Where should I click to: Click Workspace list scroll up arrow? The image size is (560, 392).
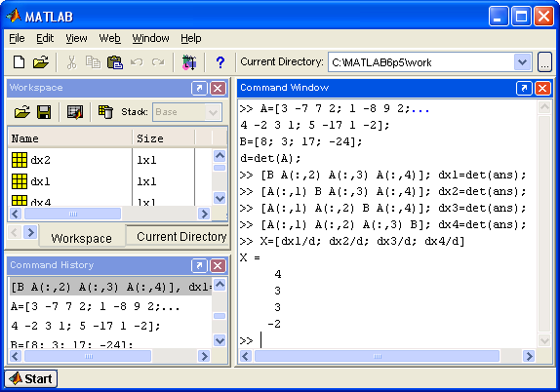pyautogui.click(x=220, y=156)
